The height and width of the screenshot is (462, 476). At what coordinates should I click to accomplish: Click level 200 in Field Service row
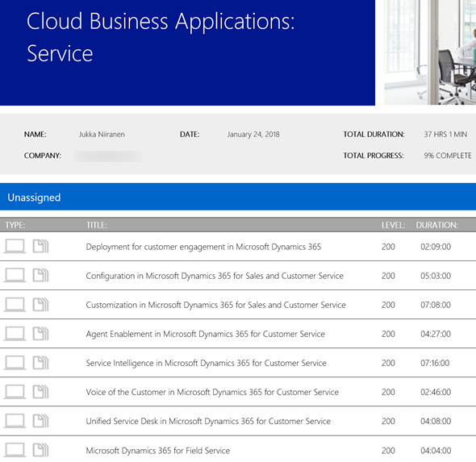point(388,451)
